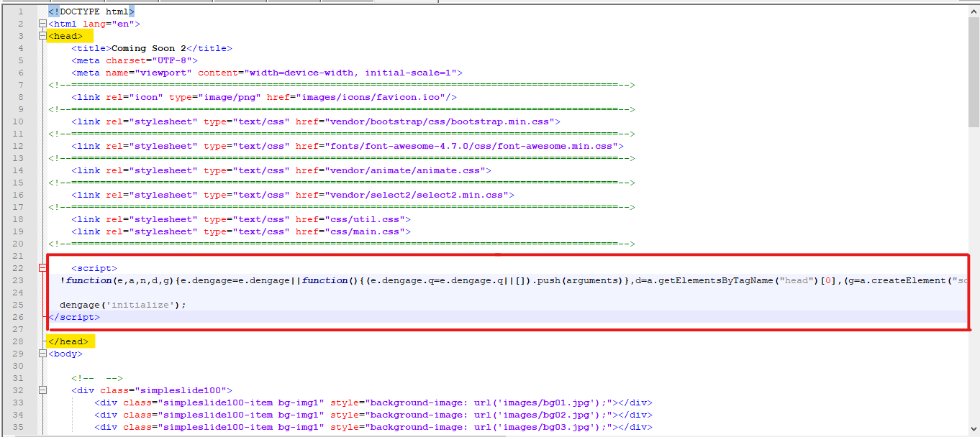Screen dimensions: 980x437
Task: Click the select2.min.css stylesheet line
Action: click(x=293, y=195)
